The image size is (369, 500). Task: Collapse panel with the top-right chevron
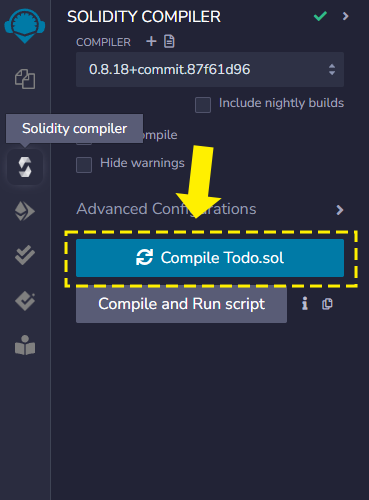click(346, 16)
